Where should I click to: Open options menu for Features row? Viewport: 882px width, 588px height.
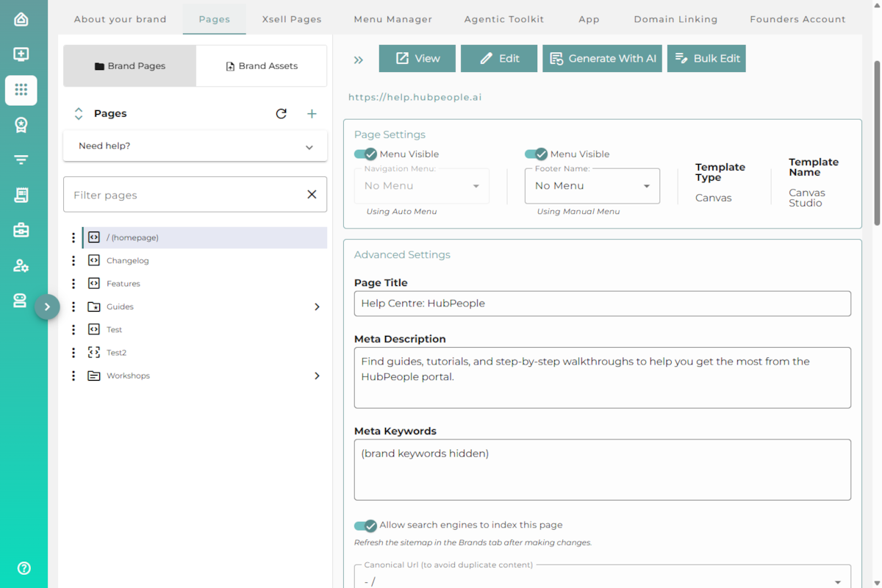click(x=73, y=283)
